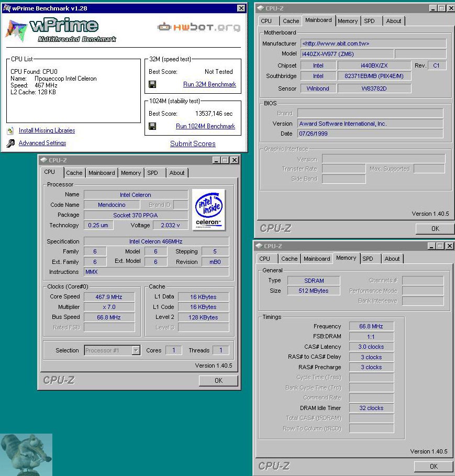Image resolution: width=455 pixels, height=476 pixels.
Task: Click CAS# Latency 3.0 clocks value
Action: click(371, 347)
